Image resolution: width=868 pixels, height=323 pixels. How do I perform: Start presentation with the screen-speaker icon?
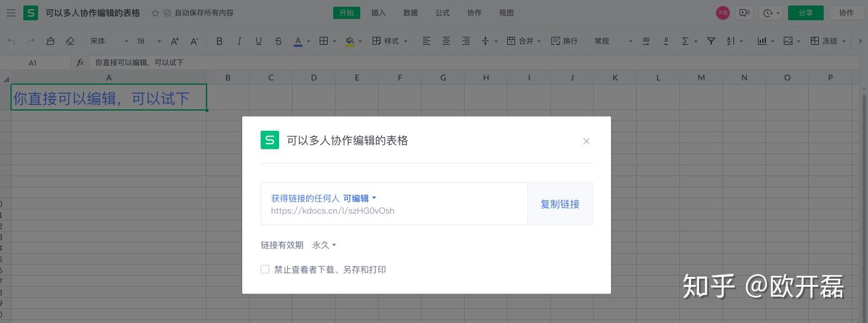(x=744, y=13)
